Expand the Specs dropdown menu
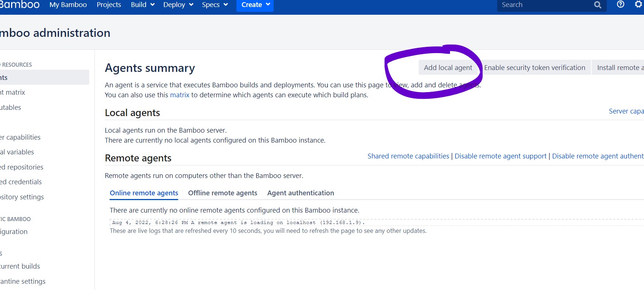Image resolution: width=644 pixels, height=290 pixels. coord(215,5)
